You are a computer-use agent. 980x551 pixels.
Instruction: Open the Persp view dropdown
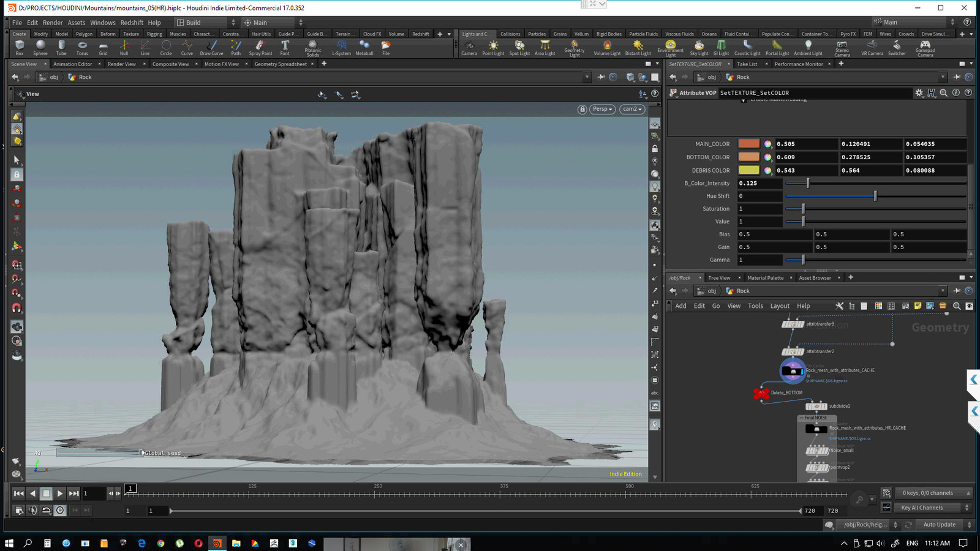[602, 108]
